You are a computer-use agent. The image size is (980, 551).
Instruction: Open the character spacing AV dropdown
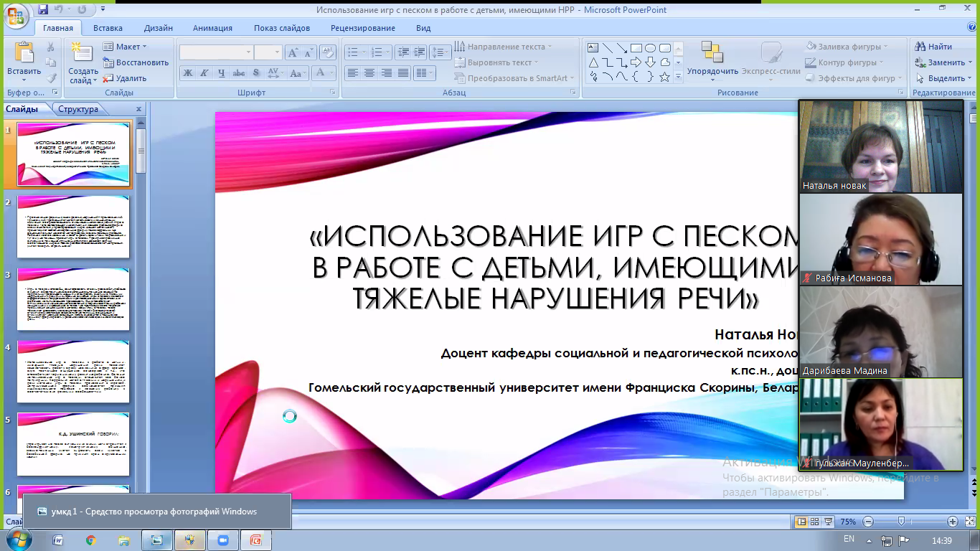(275, 72)
